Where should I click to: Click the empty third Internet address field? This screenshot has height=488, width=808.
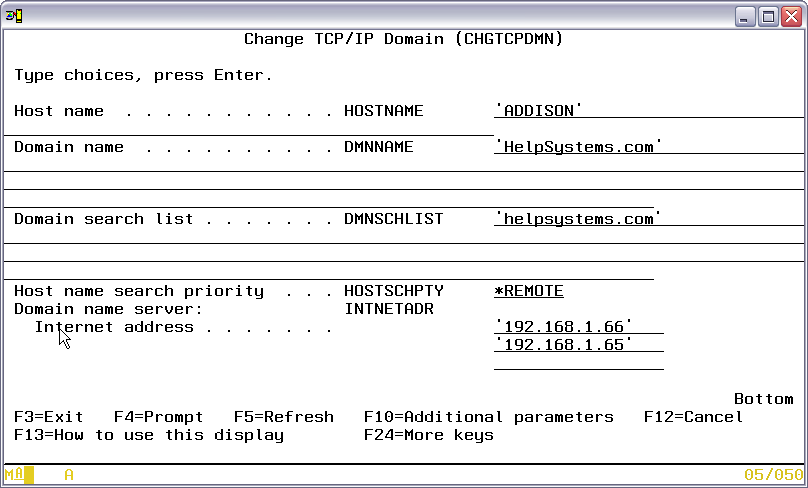578,363
